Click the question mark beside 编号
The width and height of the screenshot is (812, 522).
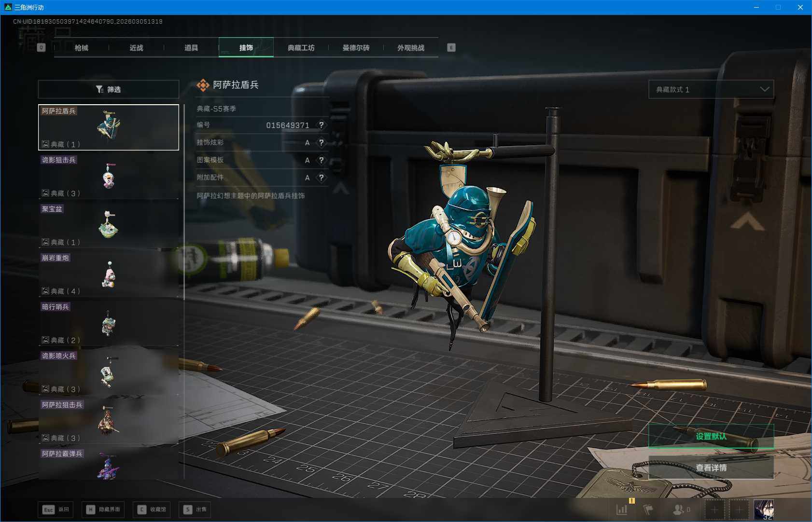pos(322,125)
